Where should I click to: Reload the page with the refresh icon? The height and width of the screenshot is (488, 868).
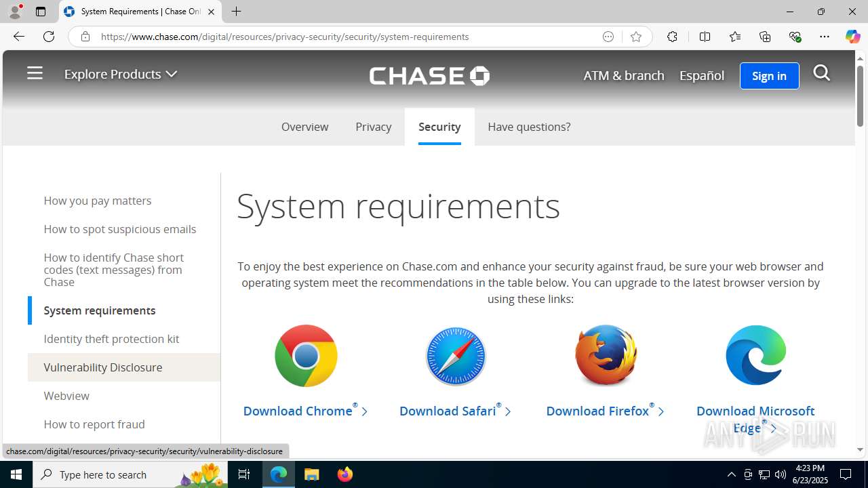tap(49, 37)
